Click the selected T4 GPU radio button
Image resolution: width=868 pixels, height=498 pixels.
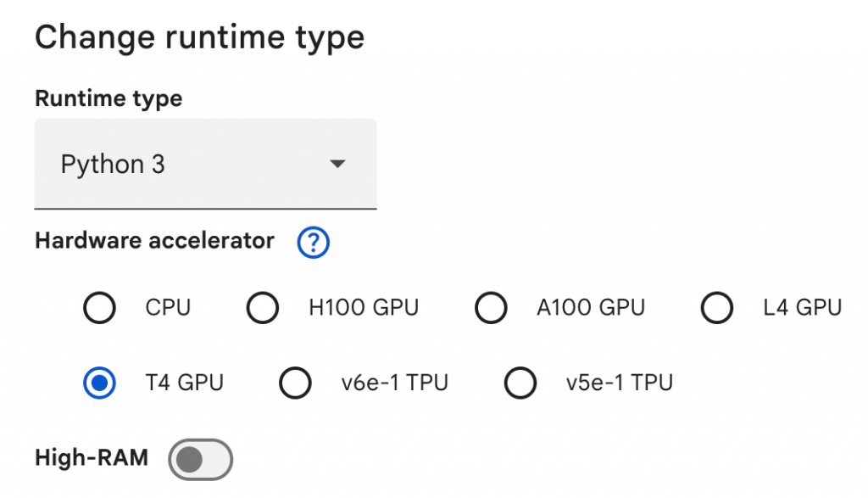(99, 383)
